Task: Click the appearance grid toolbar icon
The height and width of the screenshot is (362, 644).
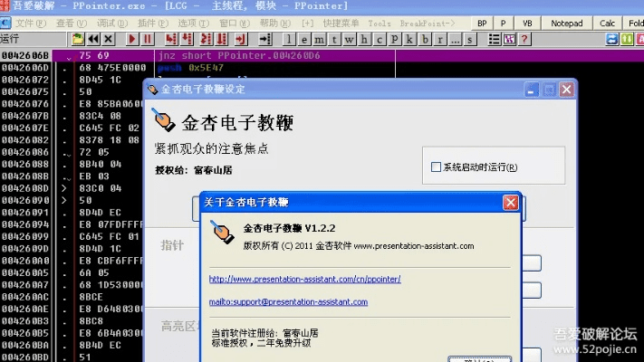Action: [509, 39]
